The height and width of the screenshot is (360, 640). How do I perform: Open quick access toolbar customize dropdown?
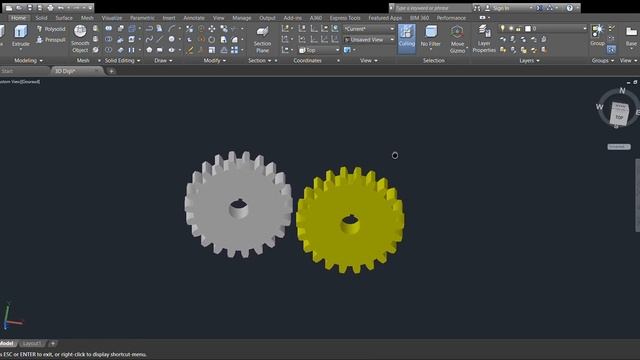coord(90,8)
